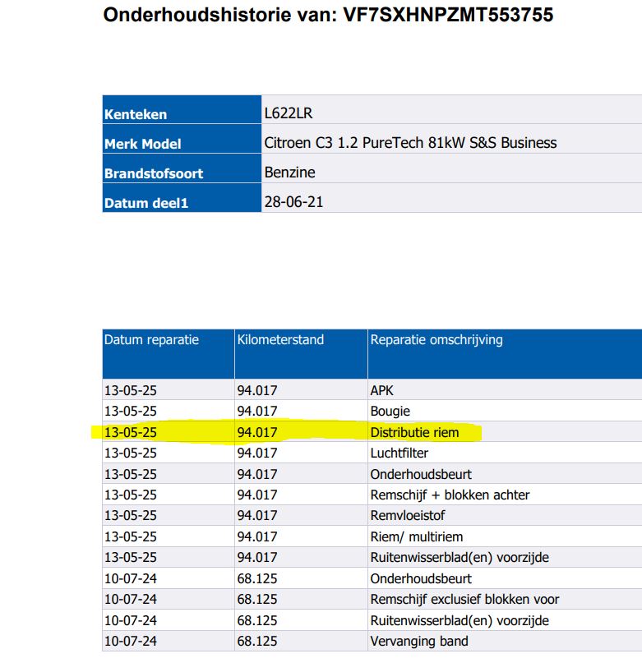Click the VIN title heading text
Screen dimensions: 642x672
pos(328,15)
